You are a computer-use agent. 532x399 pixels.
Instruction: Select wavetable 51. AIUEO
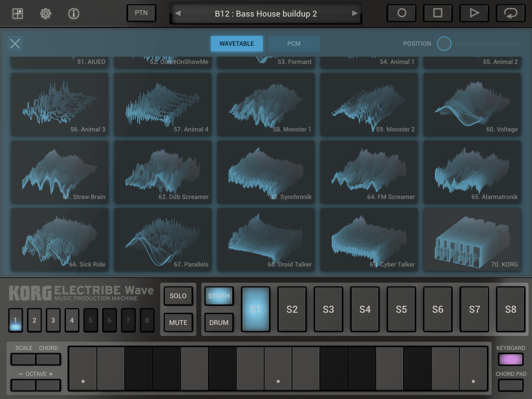tap(60, 62)
